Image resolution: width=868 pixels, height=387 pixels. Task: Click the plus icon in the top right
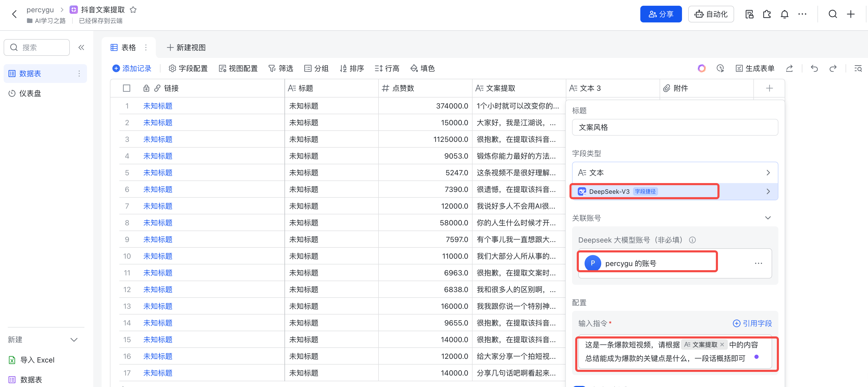[x=851, y=14]
